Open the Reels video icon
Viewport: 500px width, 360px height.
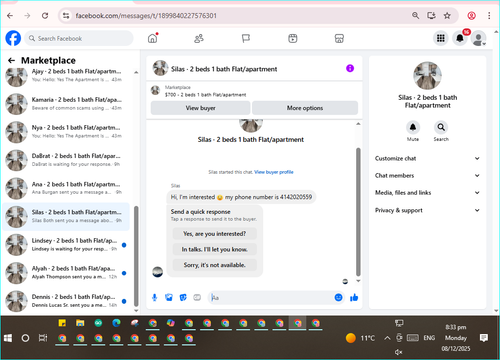pos(293,39)
